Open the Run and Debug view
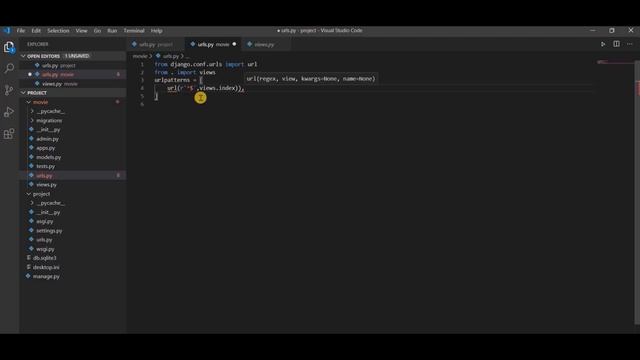Viewport: 640px width, 360px height. [9, 112]
